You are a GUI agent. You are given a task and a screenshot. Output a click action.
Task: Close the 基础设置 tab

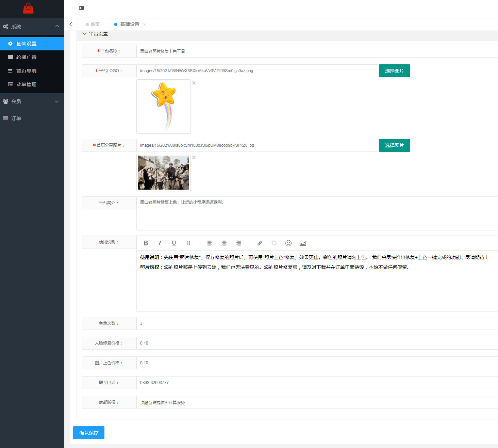pos(145,25)
